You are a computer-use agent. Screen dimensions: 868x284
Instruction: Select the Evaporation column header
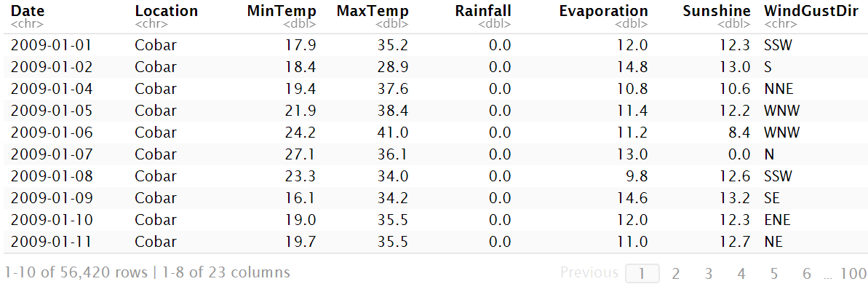[603, 11]
